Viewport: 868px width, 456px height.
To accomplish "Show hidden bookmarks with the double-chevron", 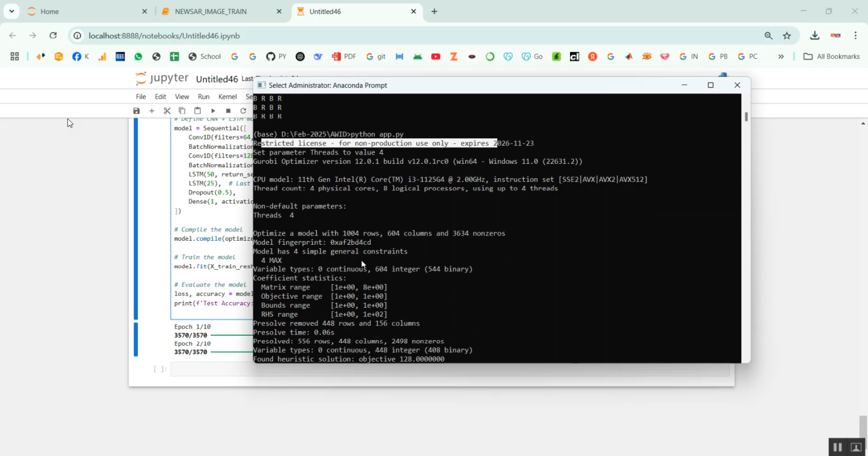I will [x=781, y=56].
